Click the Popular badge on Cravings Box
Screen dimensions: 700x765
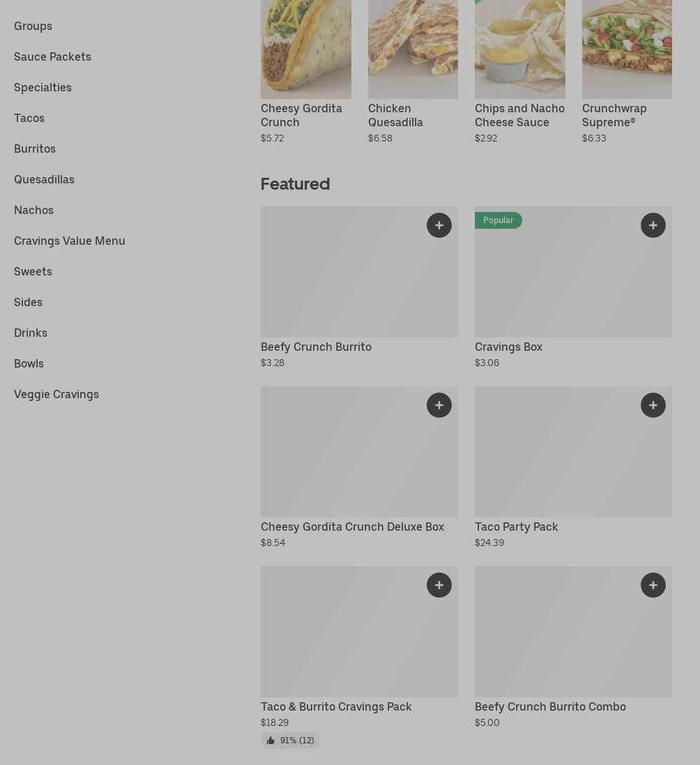(498, 220)
